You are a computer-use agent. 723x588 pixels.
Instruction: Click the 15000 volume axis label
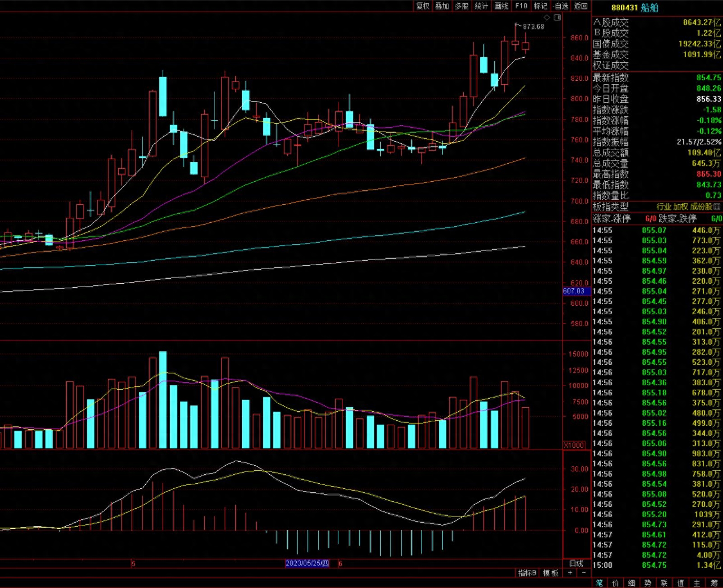pos(578,354)
